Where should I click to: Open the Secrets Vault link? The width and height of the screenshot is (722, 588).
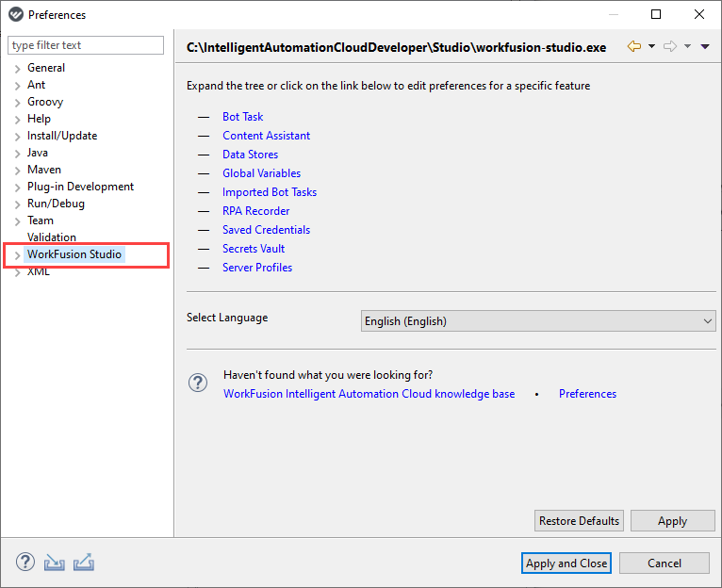254,249
